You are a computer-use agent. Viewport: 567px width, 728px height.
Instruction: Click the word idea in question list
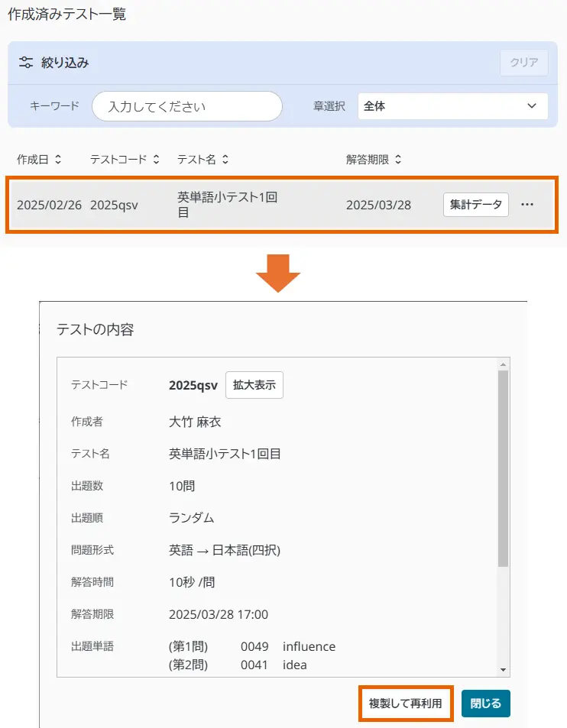click(x=294, y=665)
